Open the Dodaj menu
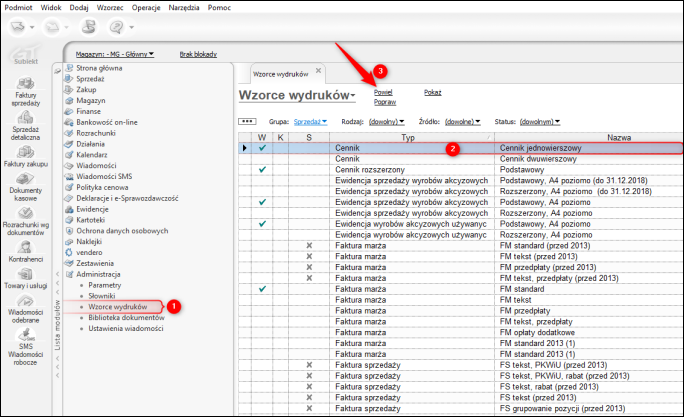The height and width of the screenshot is (417, 684). [79, 7]
